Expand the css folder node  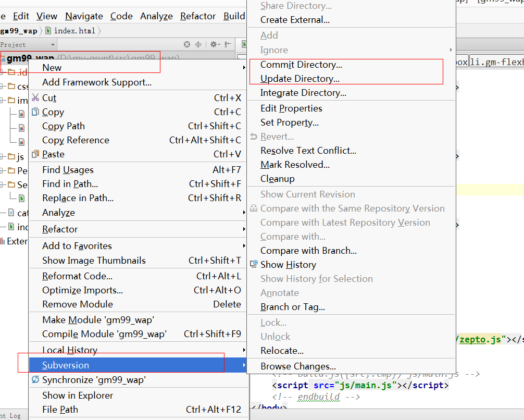[2, 87]
